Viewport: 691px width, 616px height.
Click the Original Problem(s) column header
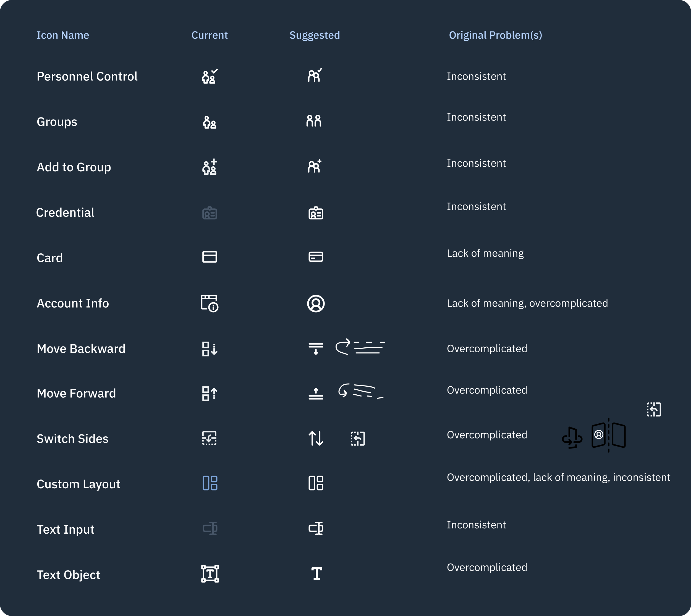495,35
